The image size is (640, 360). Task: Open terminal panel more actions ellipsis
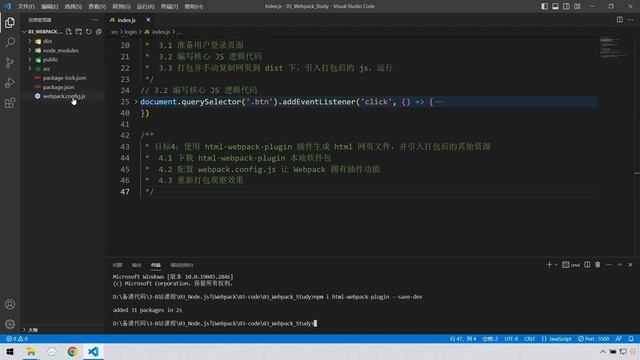tap(609, 264)
